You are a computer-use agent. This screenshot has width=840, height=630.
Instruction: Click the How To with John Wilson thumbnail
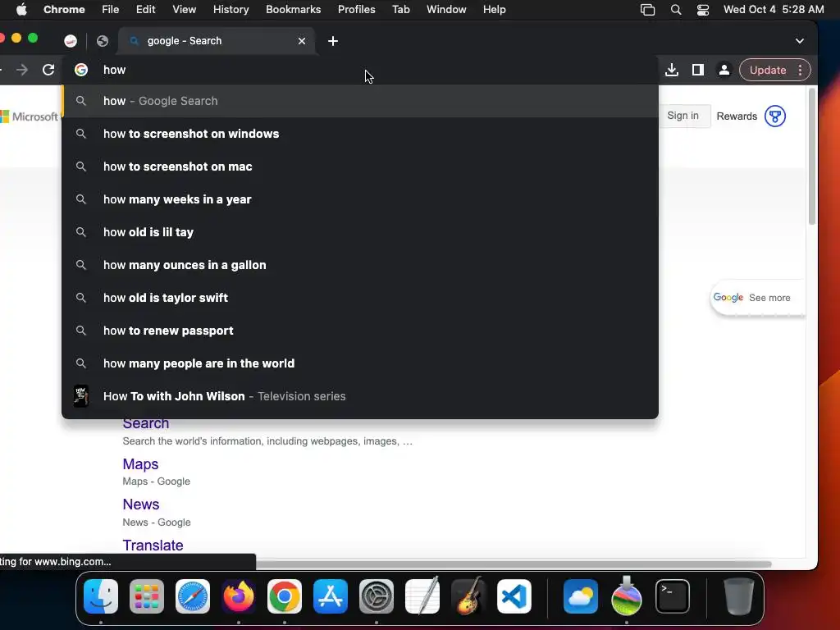pyautogui.click(x=81, y=396)
